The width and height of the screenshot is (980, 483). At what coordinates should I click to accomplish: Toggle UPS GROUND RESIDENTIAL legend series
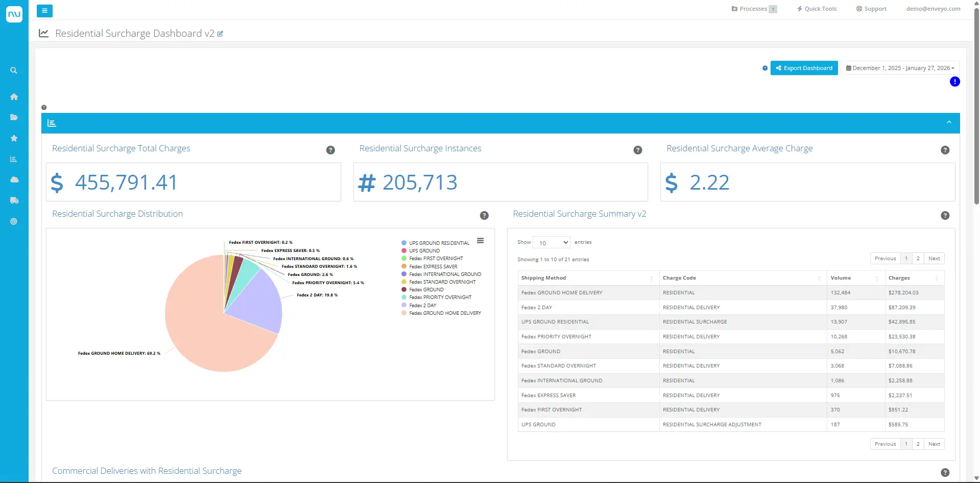click(439, 243)
